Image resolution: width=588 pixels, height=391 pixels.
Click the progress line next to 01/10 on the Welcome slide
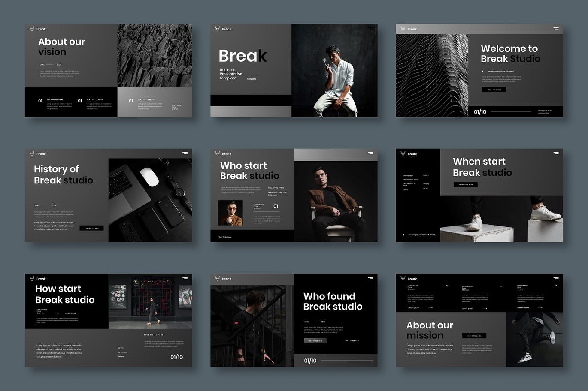point(512,112)
